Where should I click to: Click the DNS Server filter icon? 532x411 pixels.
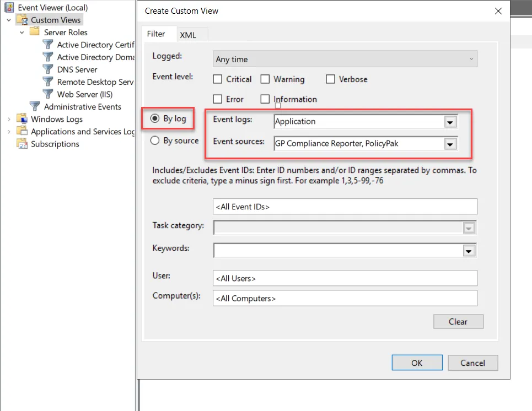coord(48,69)
